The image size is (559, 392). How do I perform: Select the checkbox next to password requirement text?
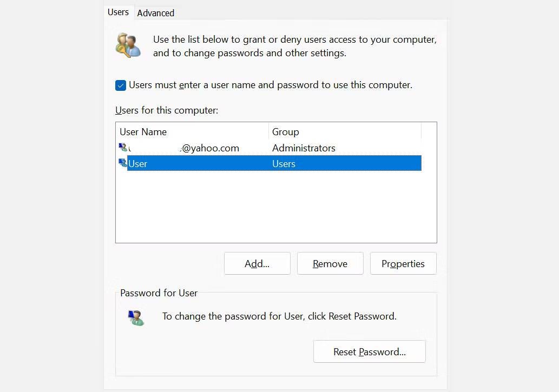[x=120, y=85]
